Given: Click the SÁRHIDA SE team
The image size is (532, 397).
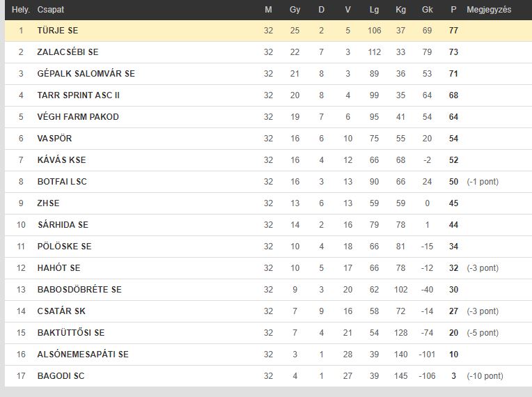Looking at the screenshot, I should [x=63, y=225].
